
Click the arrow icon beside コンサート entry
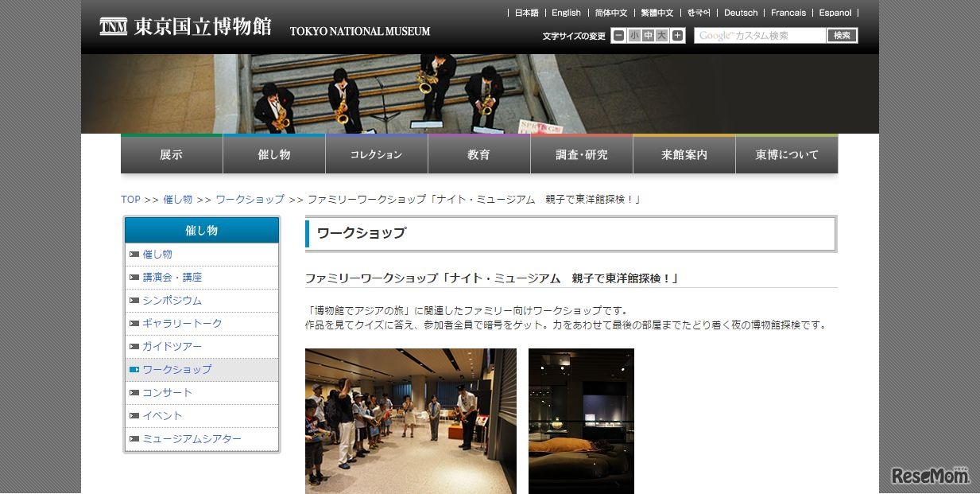coord(134,392)
